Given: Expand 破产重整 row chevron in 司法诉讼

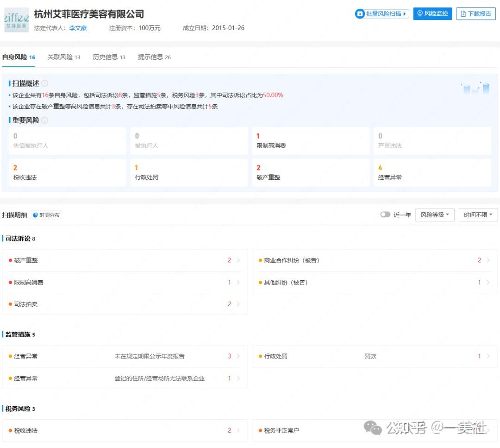Looking at the screenshot, I should [x=238, y=260].
